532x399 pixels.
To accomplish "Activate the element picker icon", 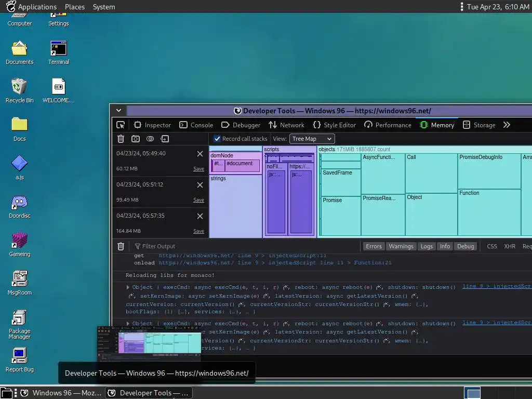I will point(121,125).
